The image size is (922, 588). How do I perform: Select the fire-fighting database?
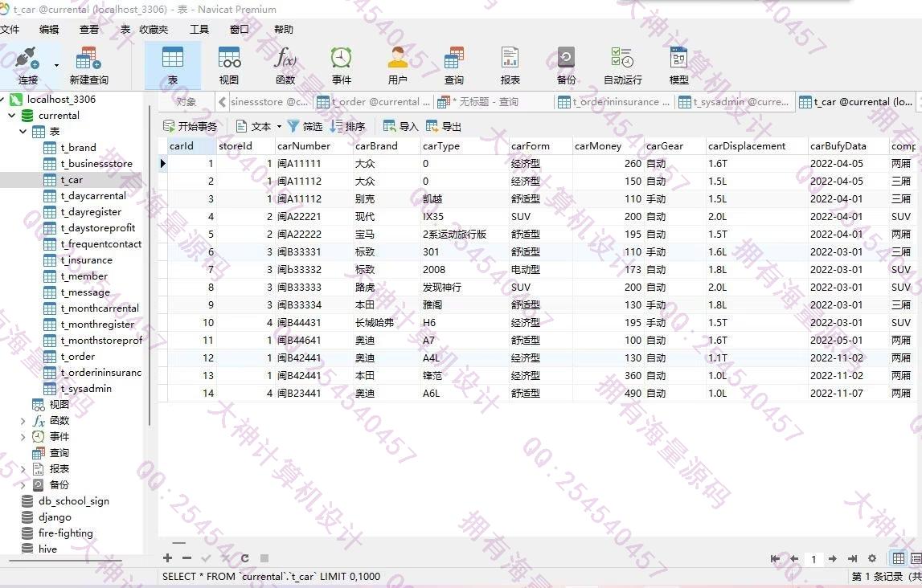[65, 533]
